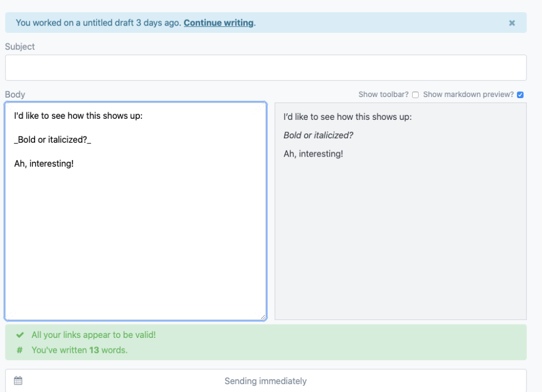Click the textarea resize handle
Image resolution: width=542 pixels, height=392 pixels.
pyautogui.click(x=262, y=316)
